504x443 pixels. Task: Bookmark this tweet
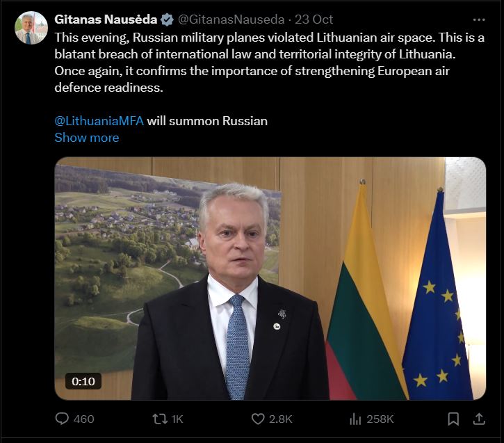(x=453, y=419)
